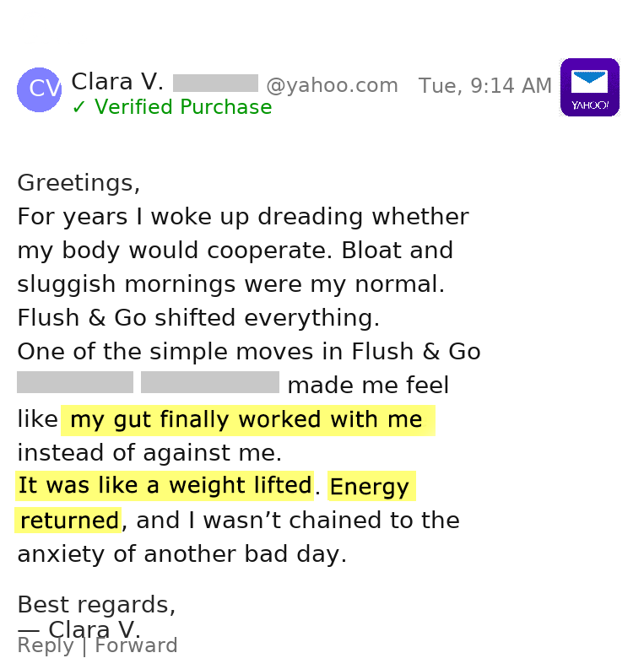Click the 'Flush & Go shifted everything.' sentence
The image size is (644, 669).
(198, 318)
